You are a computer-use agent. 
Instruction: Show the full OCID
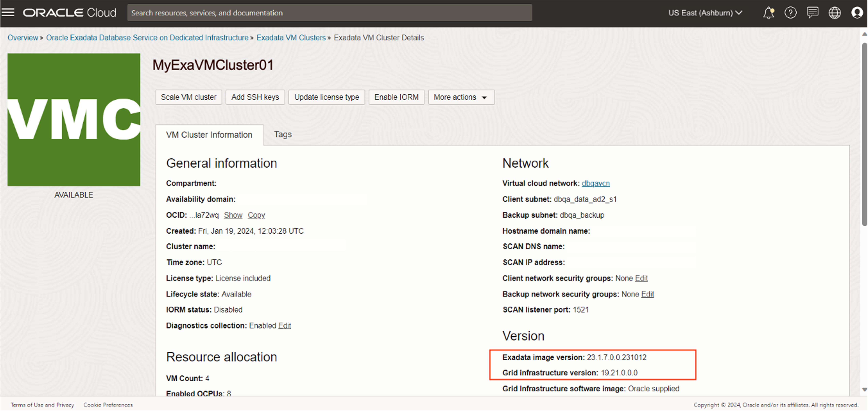point(233,215)
